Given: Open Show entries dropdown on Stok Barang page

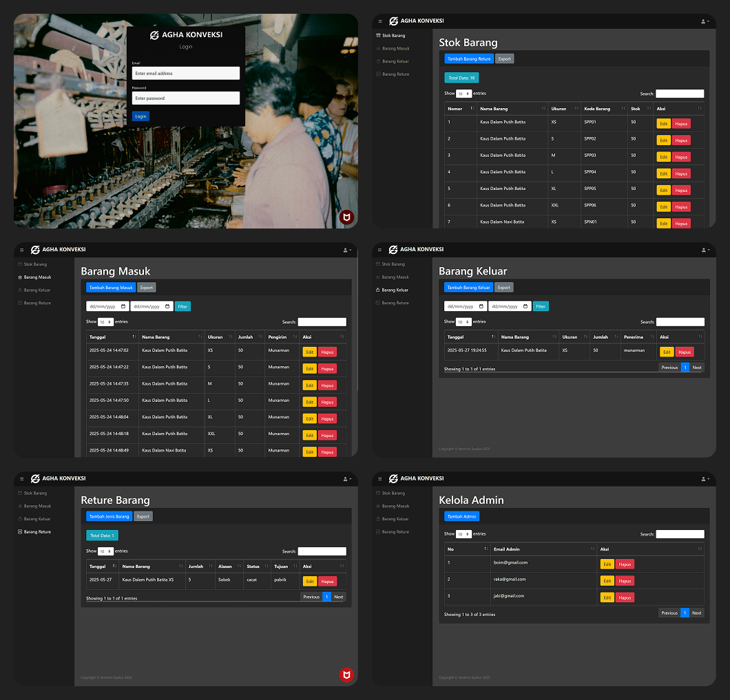Looking at the screenshot, I should (463, 94).
